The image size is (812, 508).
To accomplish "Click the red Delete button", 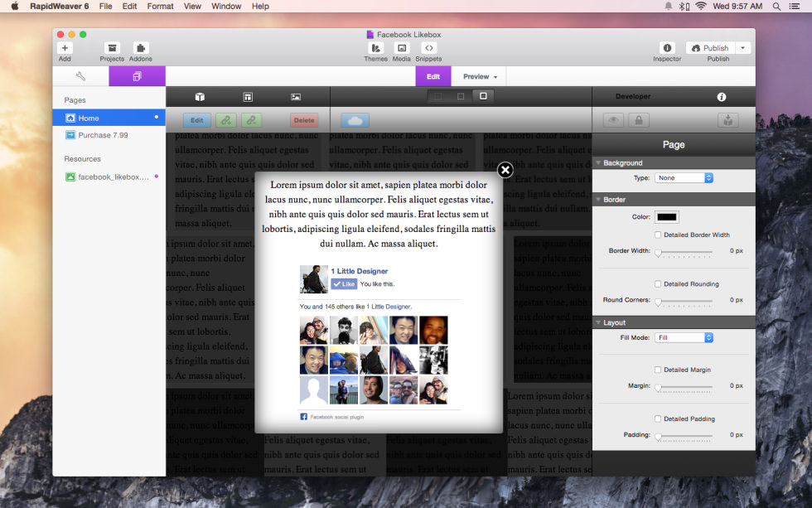I will click(x=304, y=120).
